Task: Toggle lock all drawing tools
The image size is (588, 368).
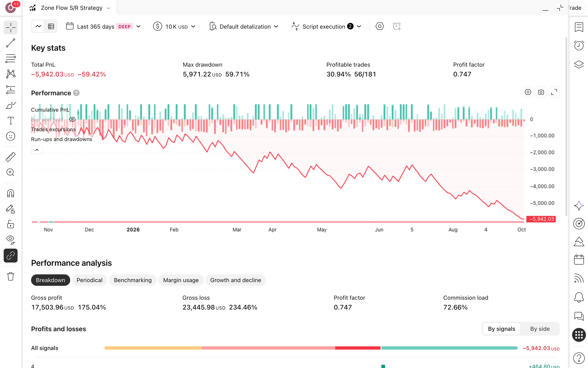Action: [x=11, y=224]
